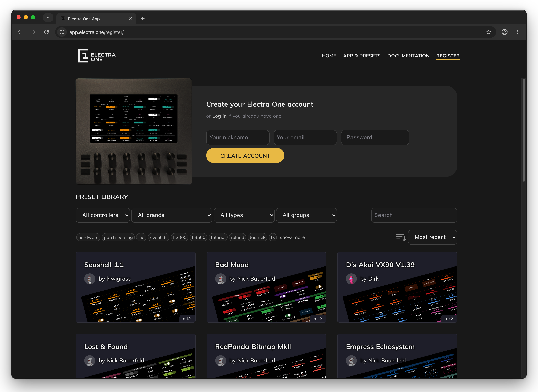Click the Electra One device image
This screenshot has width=538, height=392.
[134, 131]
